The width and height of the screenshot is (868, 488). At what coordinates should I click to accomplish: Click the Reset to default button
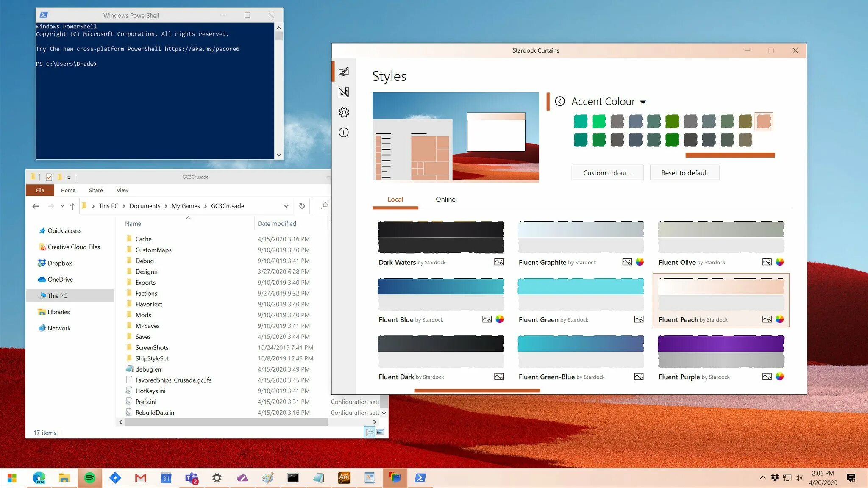coord(684,172)
